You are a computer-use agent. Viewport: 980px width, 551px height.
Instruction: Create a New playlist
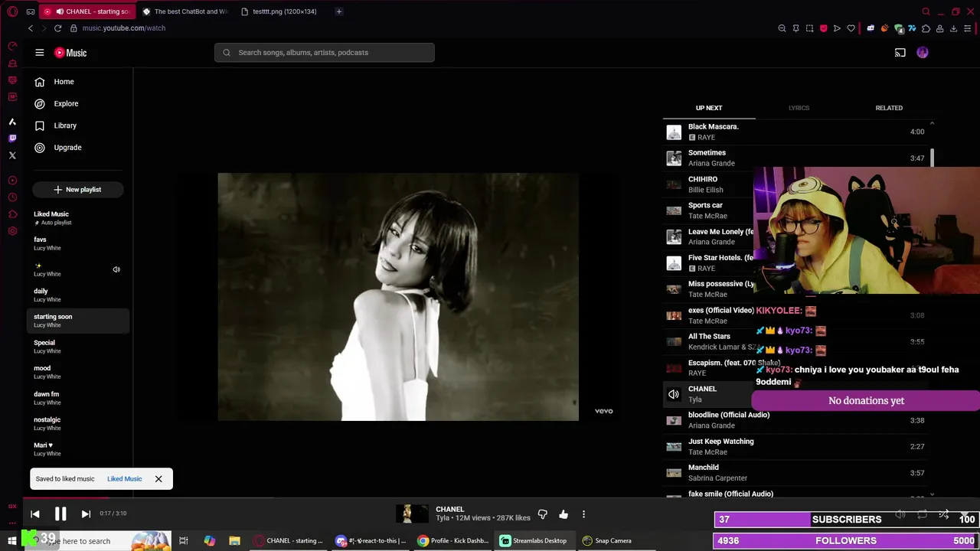pyautogui.click(x=78, y=190)
